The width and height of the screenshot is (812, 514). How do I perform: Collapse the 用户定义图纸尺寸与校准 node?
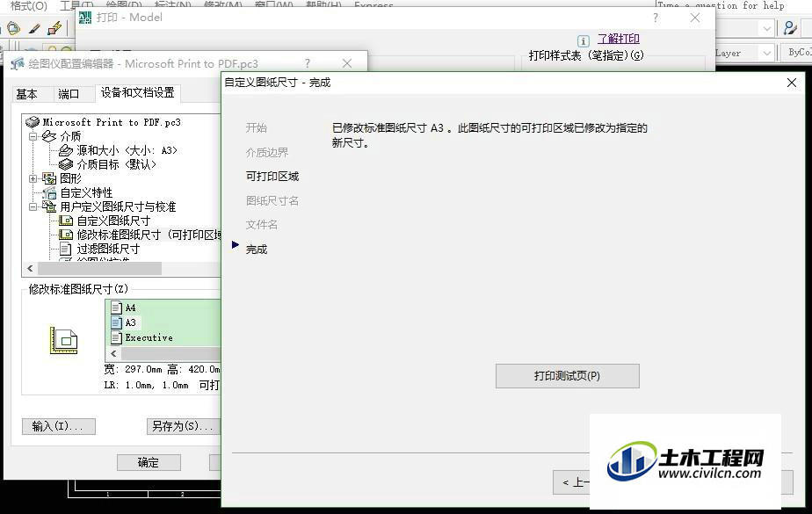click(33, 207)
